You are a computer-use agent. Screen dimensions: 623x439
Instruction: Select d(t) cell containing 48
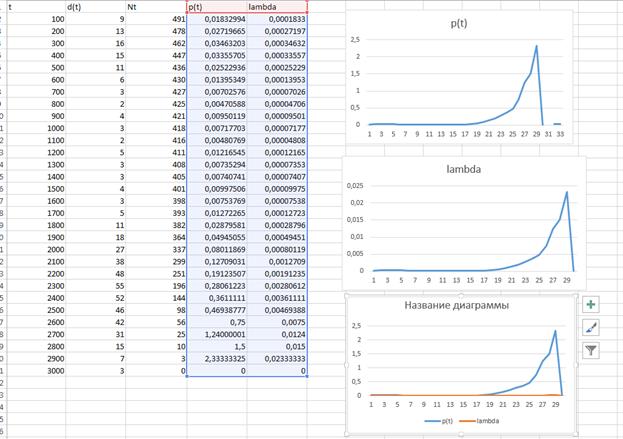[x=95, y=274]
